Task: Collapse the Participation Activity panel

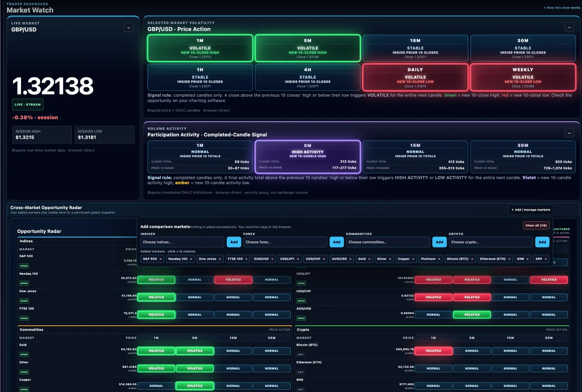Action: (x=569, y=133)
